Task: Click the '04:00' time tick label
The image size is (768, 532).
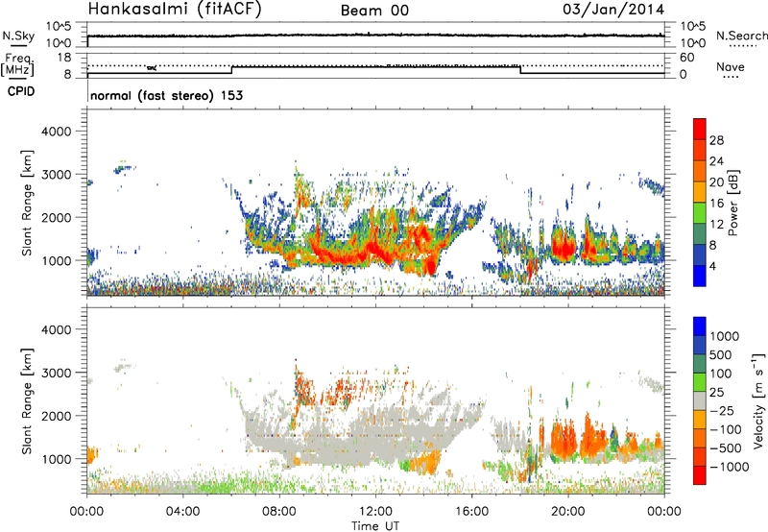Action: click(183, 511)
